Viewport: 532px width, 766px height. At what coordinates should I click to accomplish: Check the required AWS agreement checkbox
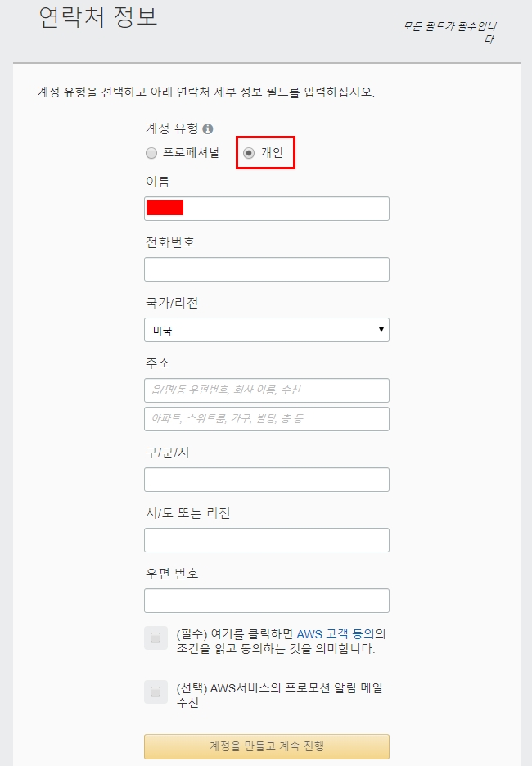point(156,638)
